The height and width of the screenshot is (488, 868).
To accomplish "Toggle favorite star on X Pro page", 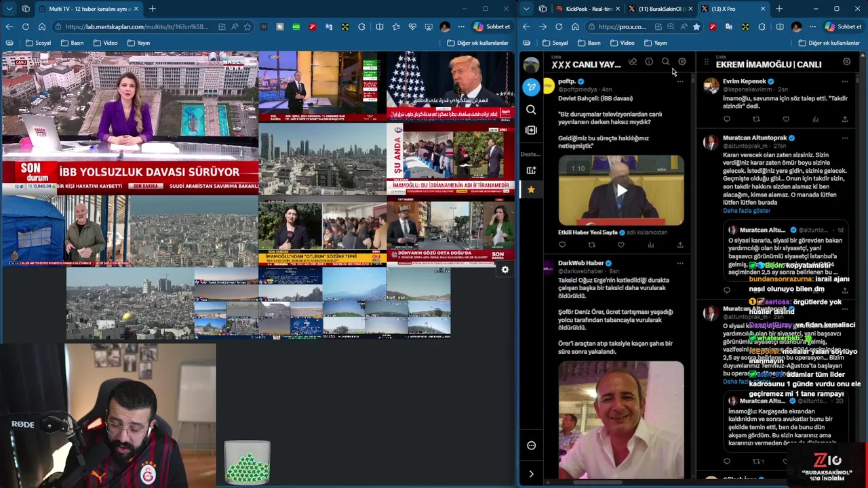I will [696, 26].
